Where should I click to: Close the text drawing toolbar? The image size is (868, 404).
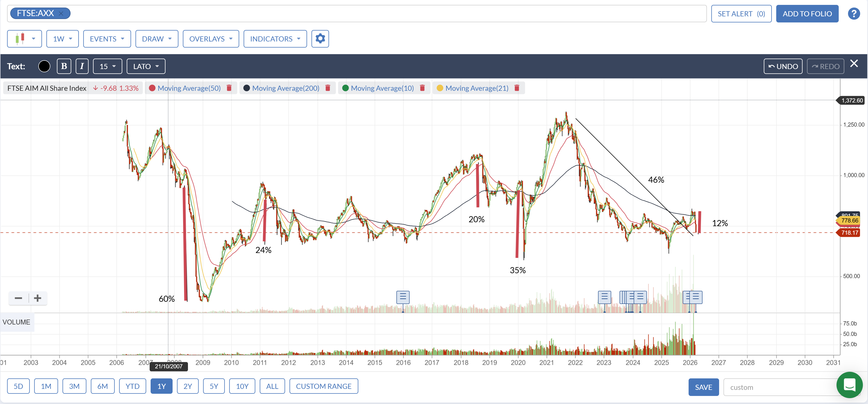[854, 64]
